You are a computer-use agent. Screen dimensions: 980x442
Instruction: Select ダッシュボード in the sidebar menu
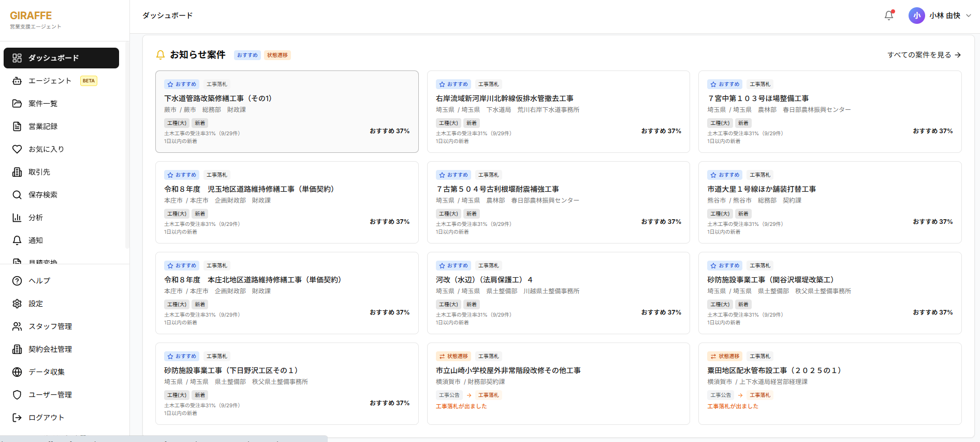61,58
